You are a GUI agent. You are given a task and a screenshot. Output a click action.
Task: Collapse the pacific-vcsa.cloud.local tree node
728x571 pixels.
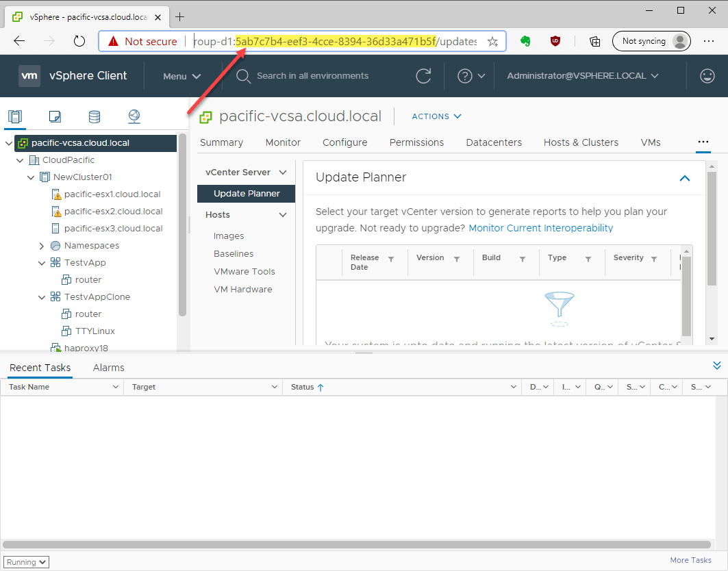coord(9,143)
